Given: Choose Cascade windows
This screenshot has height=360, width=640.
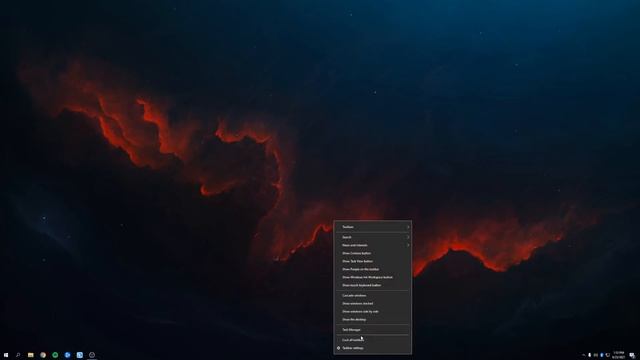Looking at the screenshot, I should [x=373, y=296].
